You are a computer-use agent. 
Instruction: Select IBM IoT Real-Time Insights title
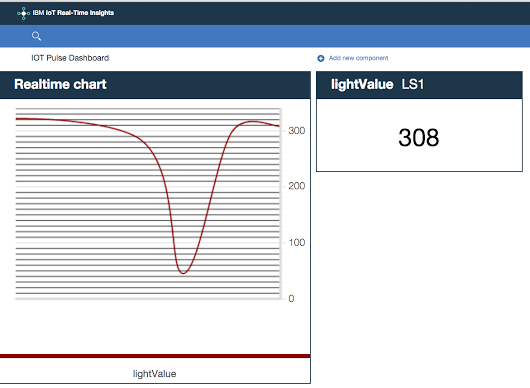73,13
